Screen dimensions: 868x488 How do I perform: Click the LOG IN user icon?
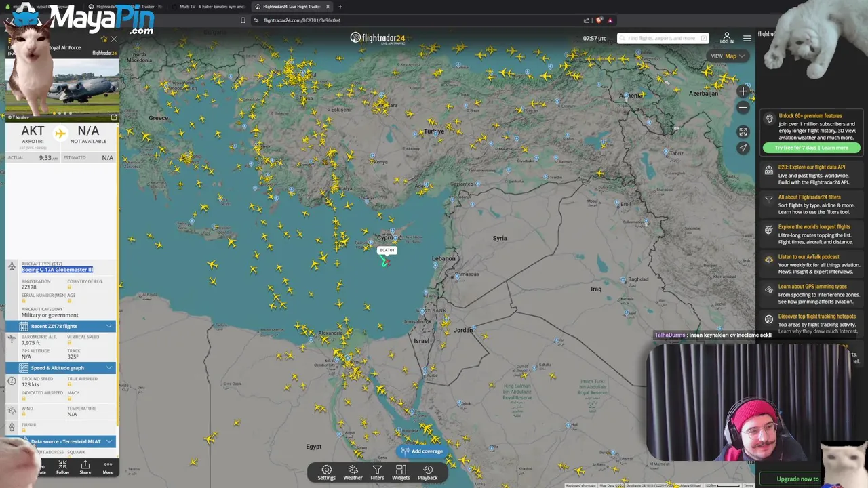click(x=726, y=38)
